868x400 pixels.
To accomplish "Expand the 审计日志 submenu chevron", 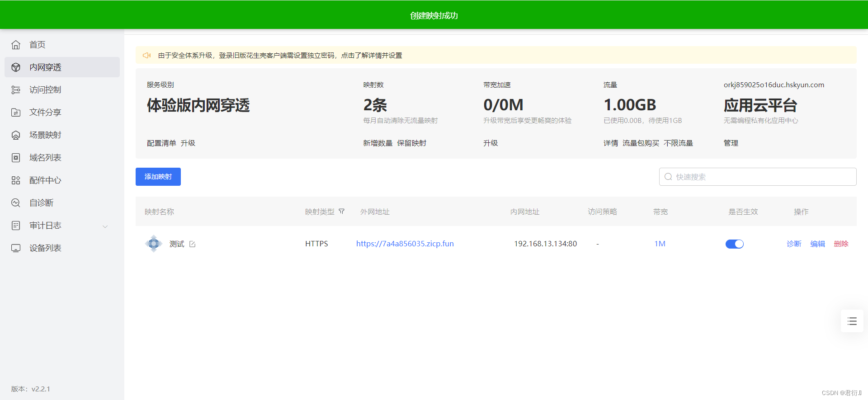I will [105, 226].
